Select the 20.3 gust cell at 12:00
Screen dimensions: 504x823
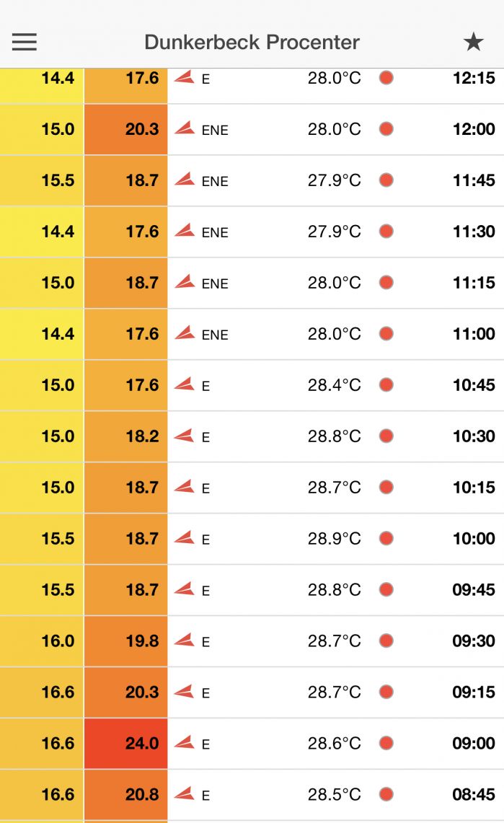pos(126,129)
